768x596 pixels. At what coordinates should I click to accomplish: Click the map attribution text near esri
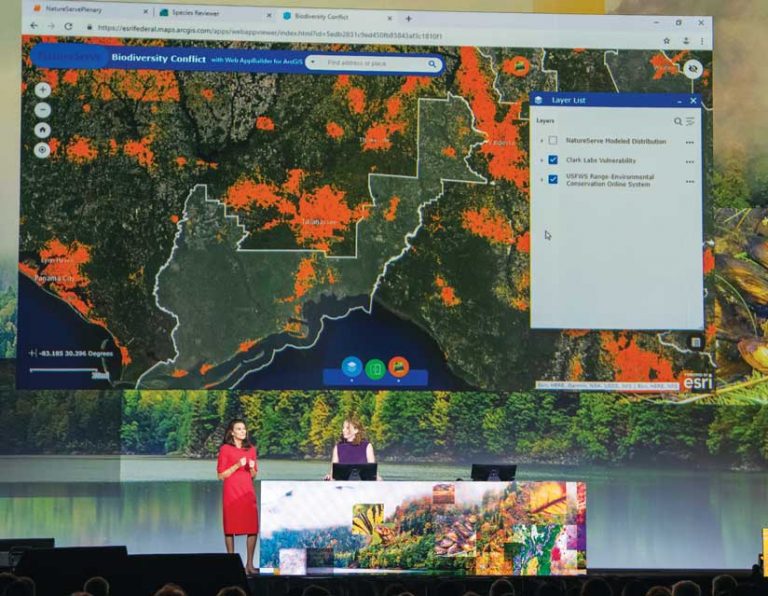pyautogui.click(x=607, y=386)
